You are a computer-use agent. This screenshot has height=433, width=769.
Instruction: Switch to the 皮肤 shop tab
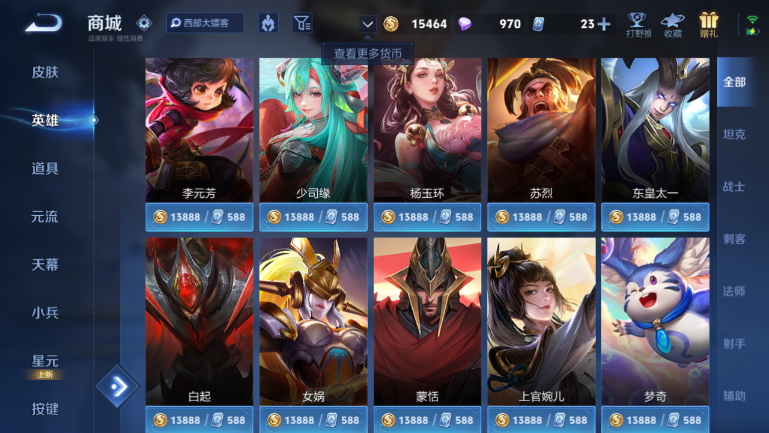click(x=45, y=72)
